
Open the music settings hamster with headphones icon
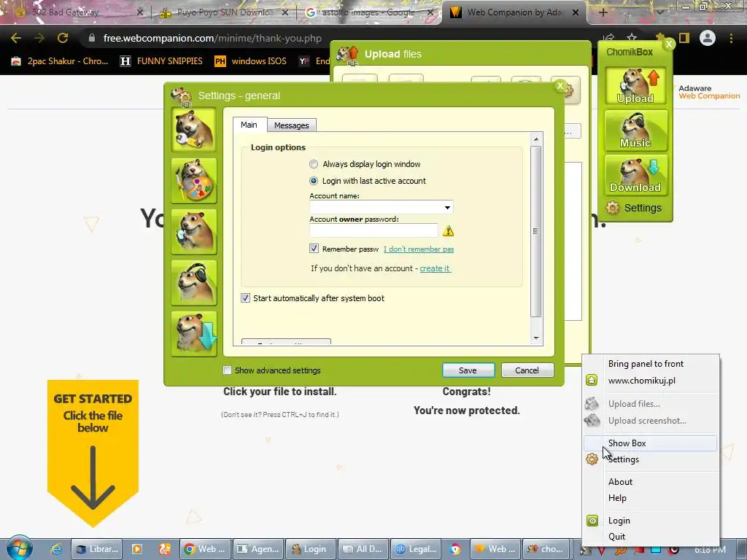click(194, 283)
